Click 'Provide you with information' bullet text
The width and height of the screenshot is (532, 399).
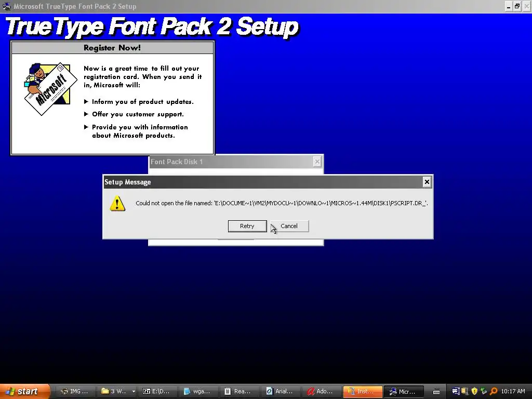[140, 127]
